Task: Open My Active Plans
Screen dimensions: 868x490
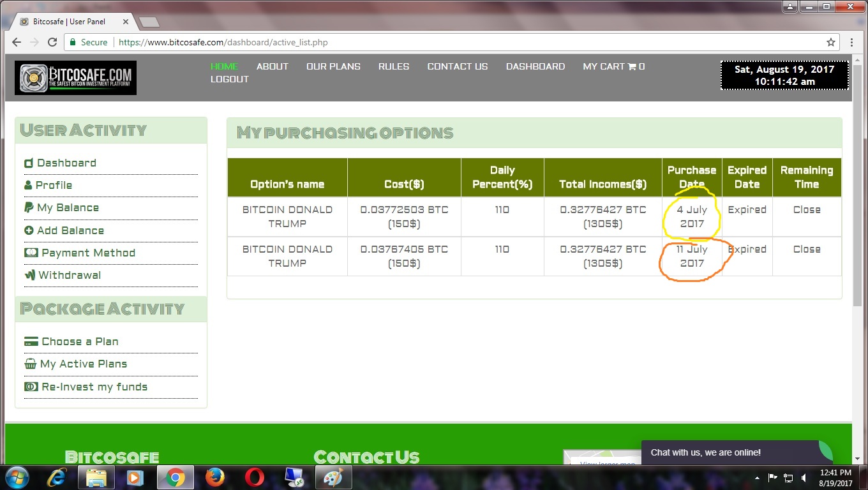Action: click(x=75, y=364)
